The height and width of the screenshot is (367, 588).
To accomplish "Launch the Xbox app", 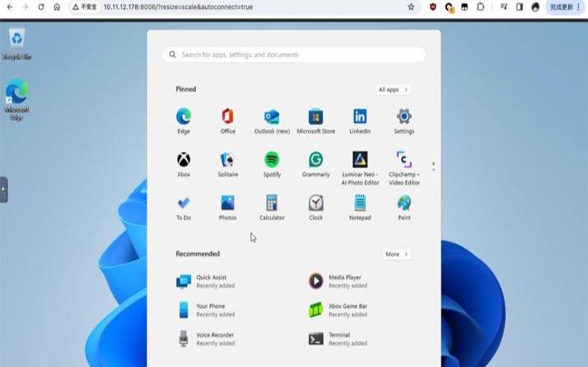I will 184,165.
